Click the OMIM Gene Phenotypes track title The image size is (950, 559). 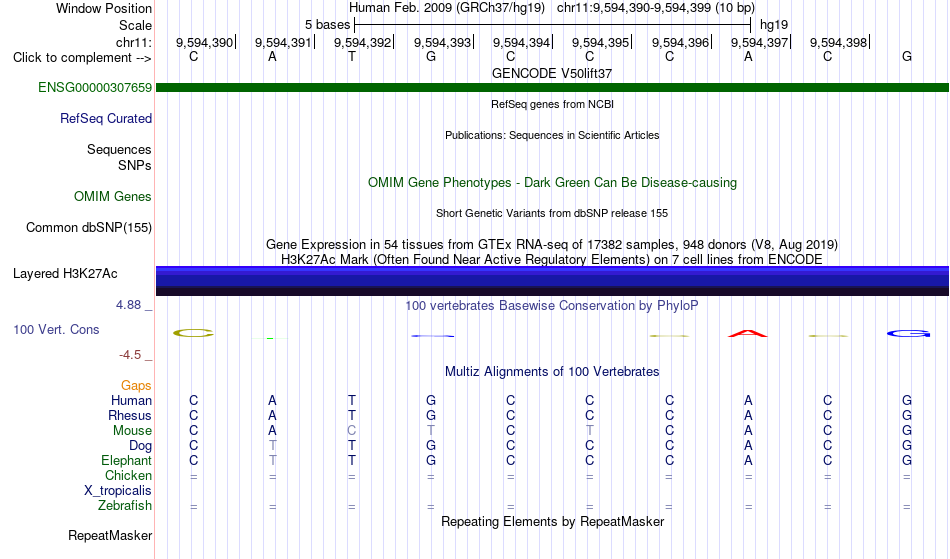(x=552, y=182)
